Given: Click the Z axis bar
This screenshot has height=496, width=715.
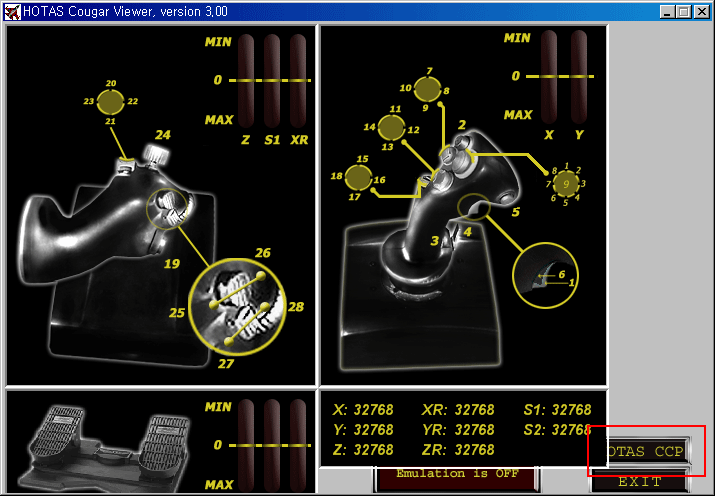Looking at the screenshot, I should pyautogui.click(x=246, y=81).
